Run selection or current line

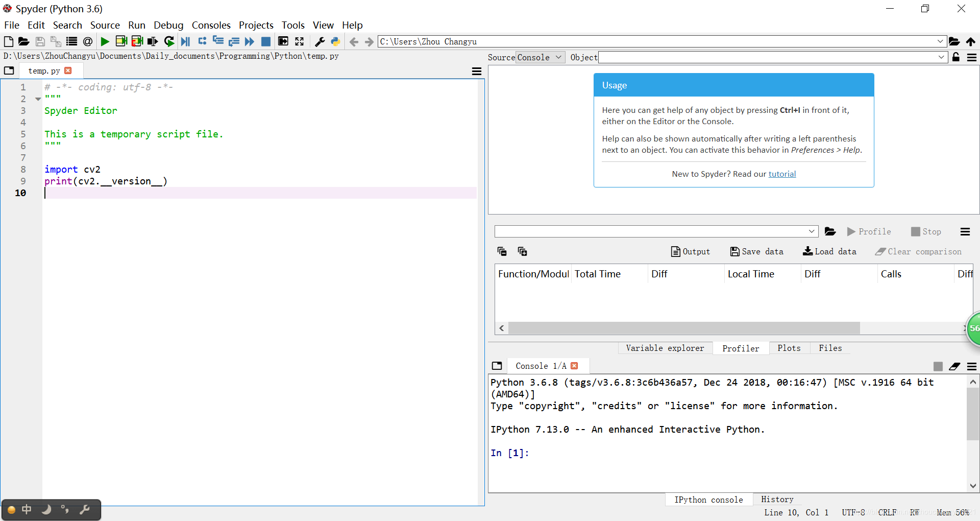[x=153, y=41]
